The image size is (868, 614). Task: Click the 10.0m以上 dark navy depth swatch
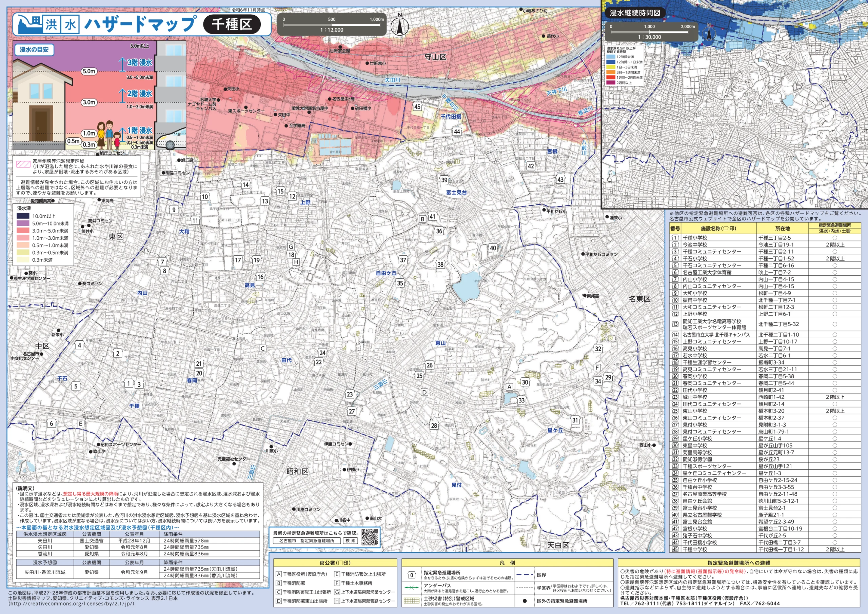click(x=23, y=216)
